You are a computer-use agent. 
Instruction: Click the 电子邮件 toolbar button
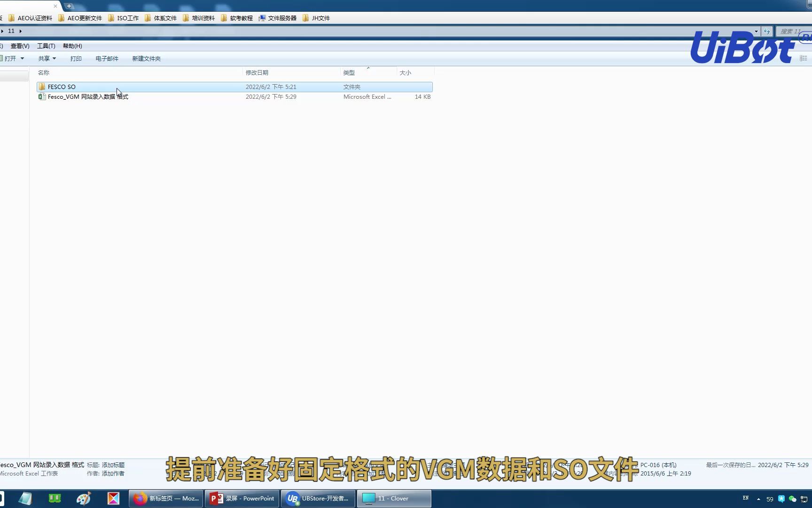(107, 58)
